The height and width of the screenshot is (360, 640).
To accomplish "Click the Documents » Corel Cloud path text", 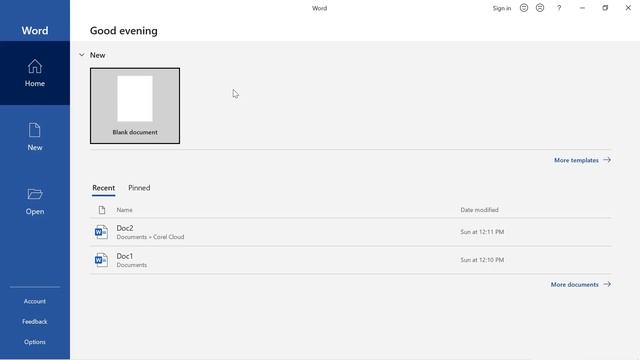I will (150, 237).
